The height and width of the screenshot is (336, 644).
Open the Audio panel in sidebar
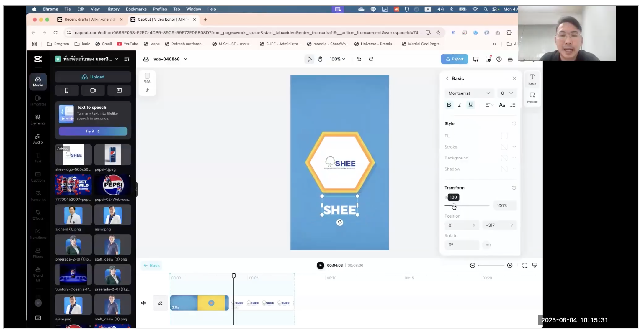click(x=38, y=139)
